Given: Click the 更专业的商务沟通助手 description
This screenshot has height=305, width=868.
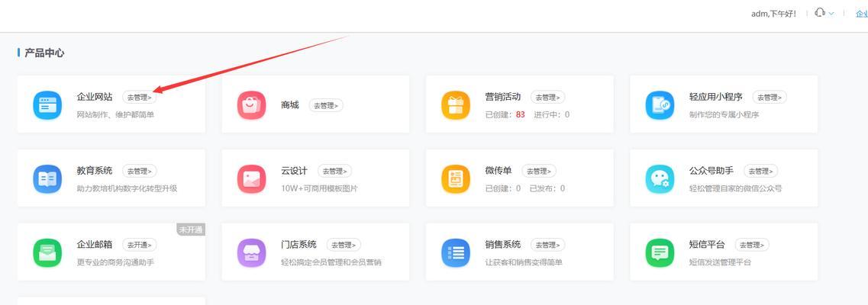Looking at the screenshot, I should (x=116, y=262).
